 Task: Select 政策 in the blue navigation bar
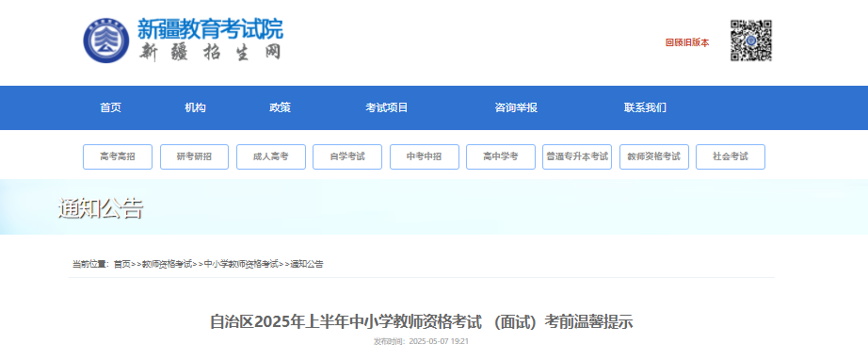pyautogui.click(x=281, y=108)
